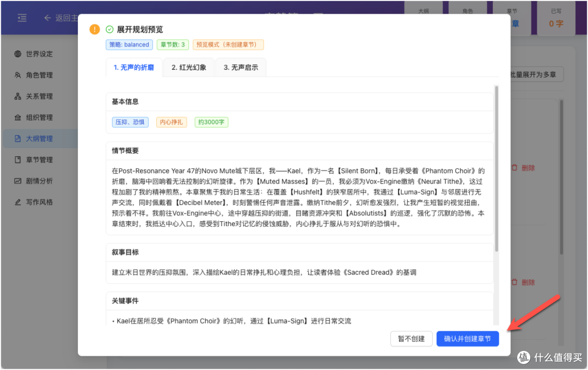Click the 叙事目标 section header
Viewport: 588px width, 370px height.
tap(299, 252)
